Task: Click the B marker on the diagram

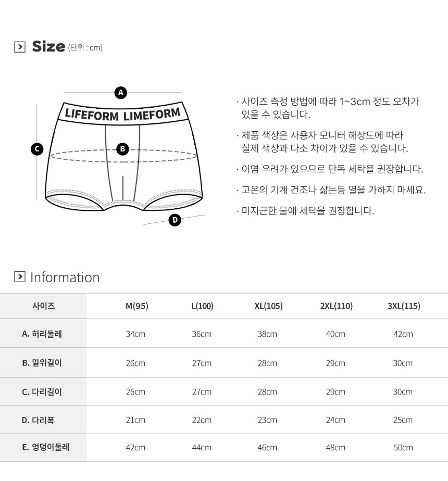Action: pos(122,149)
